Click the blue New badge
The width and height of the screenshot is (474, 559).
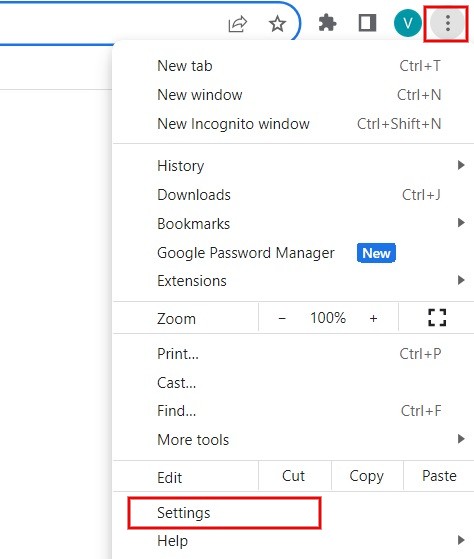376,253
